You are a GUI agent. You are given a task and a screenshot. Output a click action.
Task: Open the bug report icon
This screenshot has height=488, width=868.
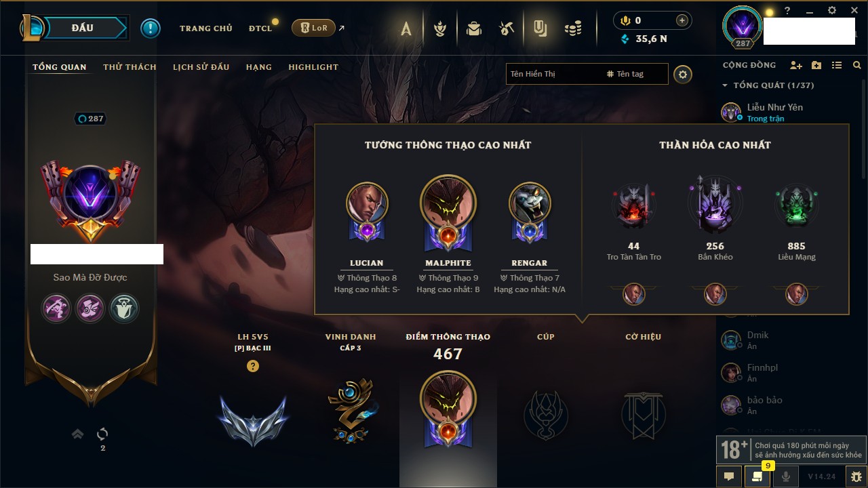856,476
